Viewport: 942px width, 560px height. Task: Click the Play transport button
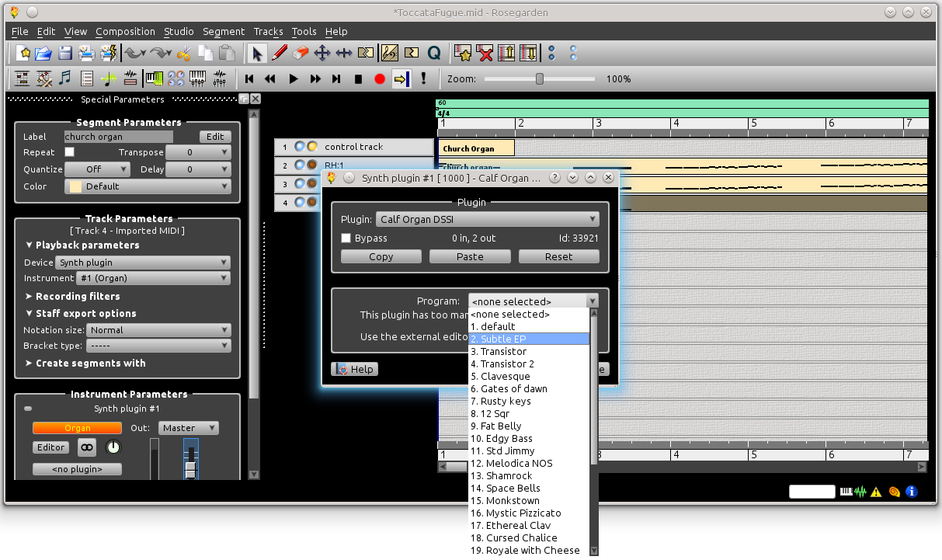point(294,78)
